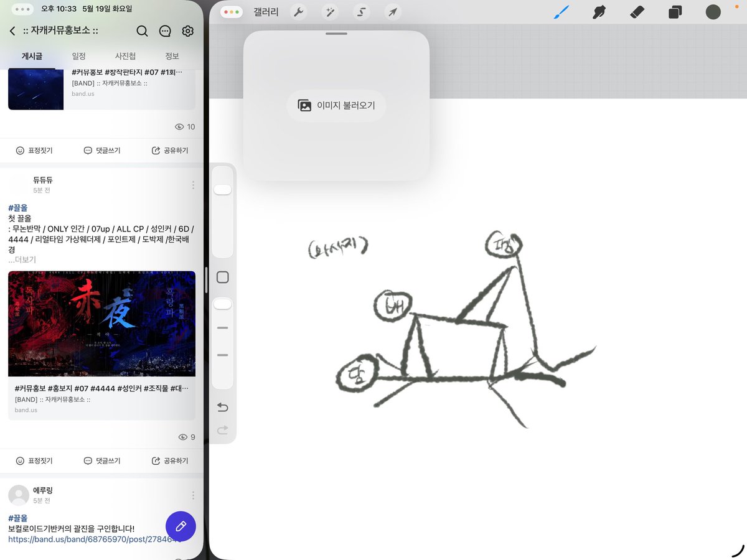Open 에루링 profile avatar
The width and height of the screenshot is (747, 560).
[x=19, y=495]
